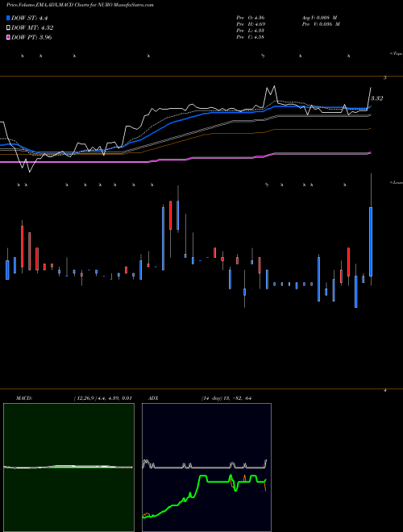Viewport: 403px width, 532px height.
Task: Click the 'Pre O: 4.36' value
Action: click(x=251, y=18)
